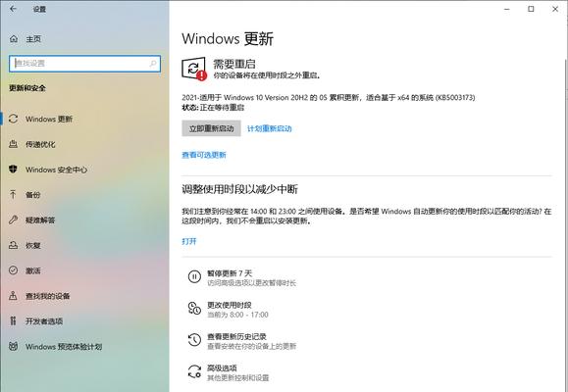Viewport: 568px width, 392px height.
Task: Open 查看更新历史记录
Action: [x=242, y=341]
